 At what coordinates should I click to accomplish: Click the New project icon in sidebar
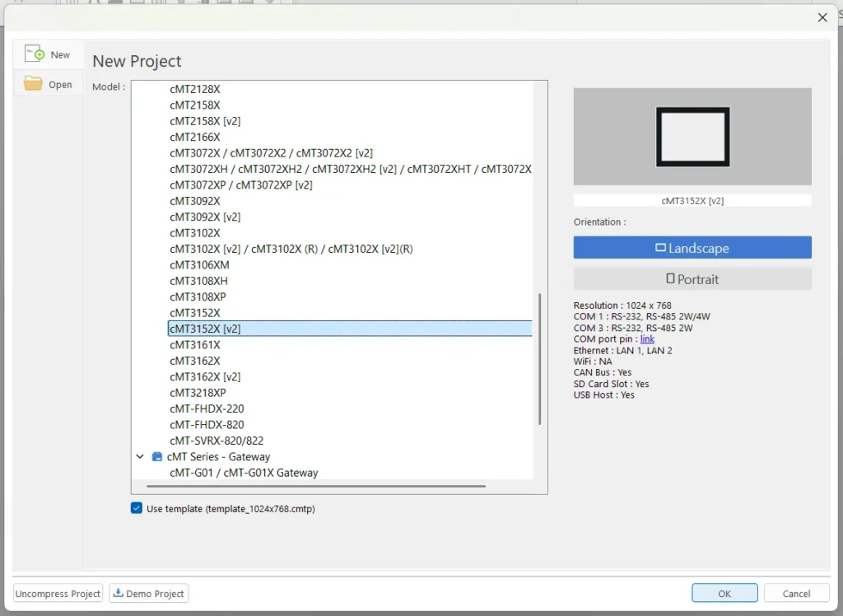34,54
